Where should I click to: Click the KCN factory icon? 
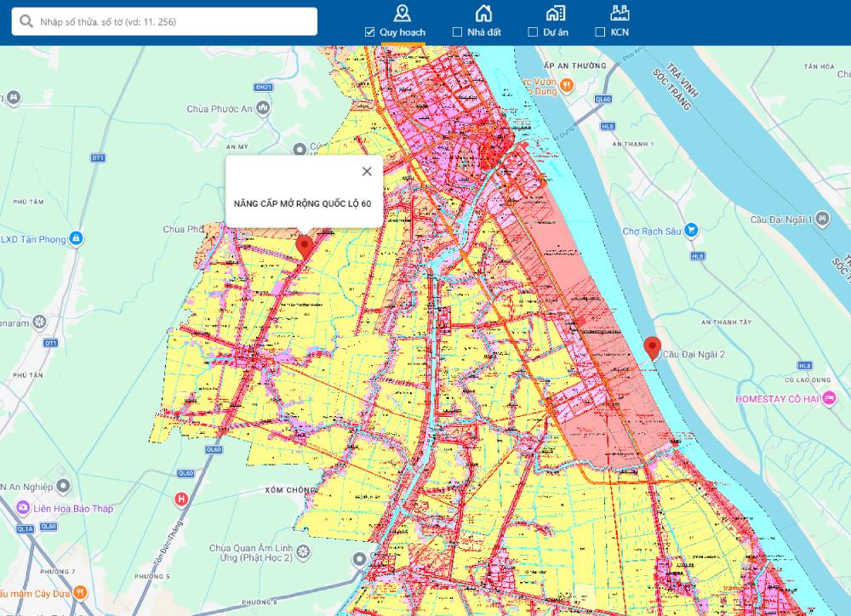point(620,12)
